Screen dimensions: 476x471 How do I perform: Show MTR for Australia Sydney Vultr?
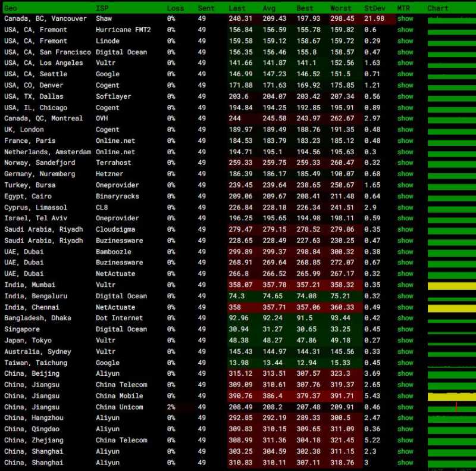[x=405, y=351]
